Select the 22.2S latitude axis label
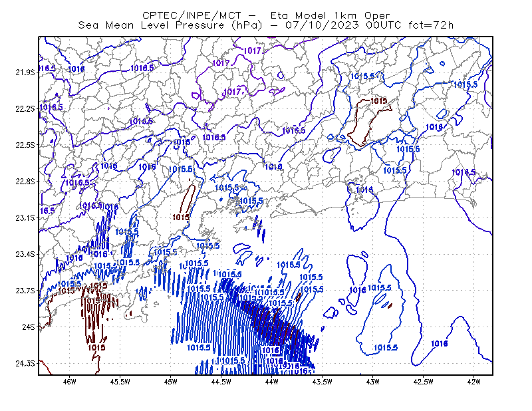Image resolution: width=532 pixels, height=411 pixels. point(25,108)
